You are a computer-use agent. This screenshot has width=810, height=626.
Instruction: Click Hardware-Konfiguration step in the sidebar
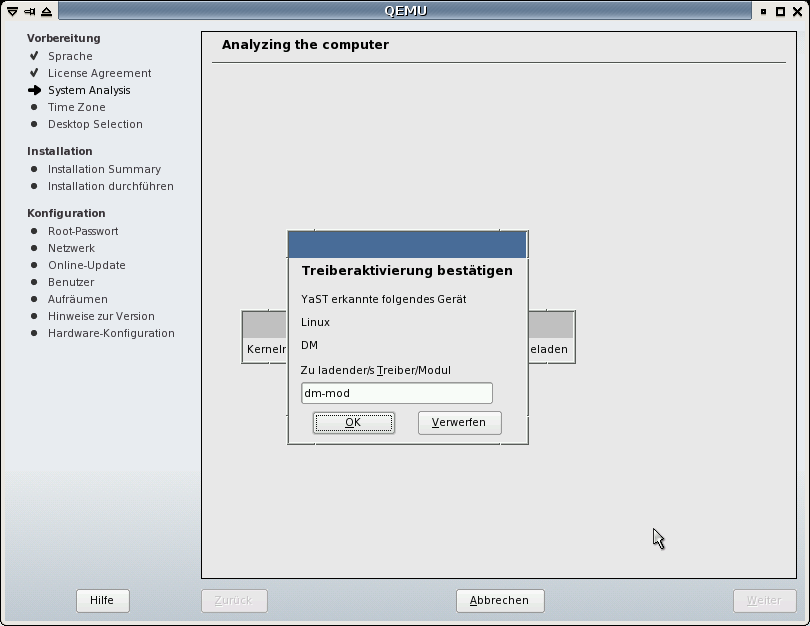[x=111, y=333]
